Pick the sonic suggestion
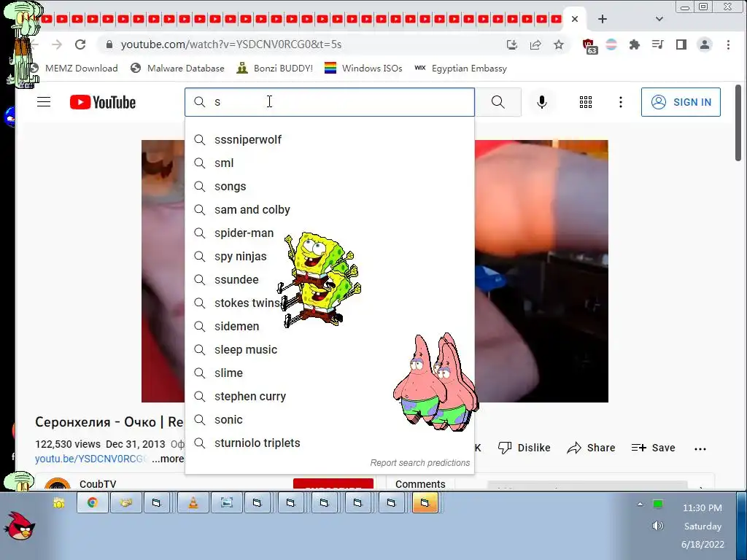This screenshot has height=560, width=747. (330, 419)
